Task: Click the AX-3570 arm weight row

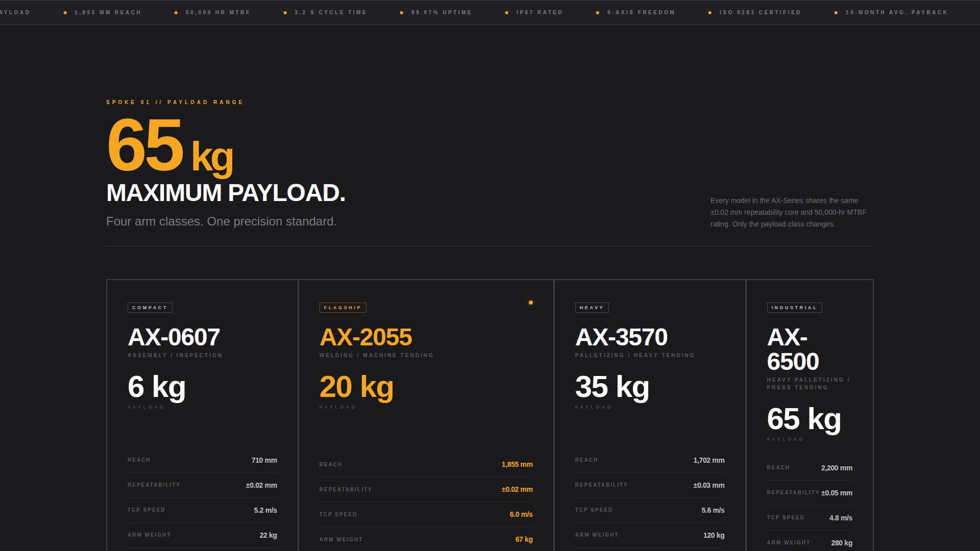Action: [649, 535]
